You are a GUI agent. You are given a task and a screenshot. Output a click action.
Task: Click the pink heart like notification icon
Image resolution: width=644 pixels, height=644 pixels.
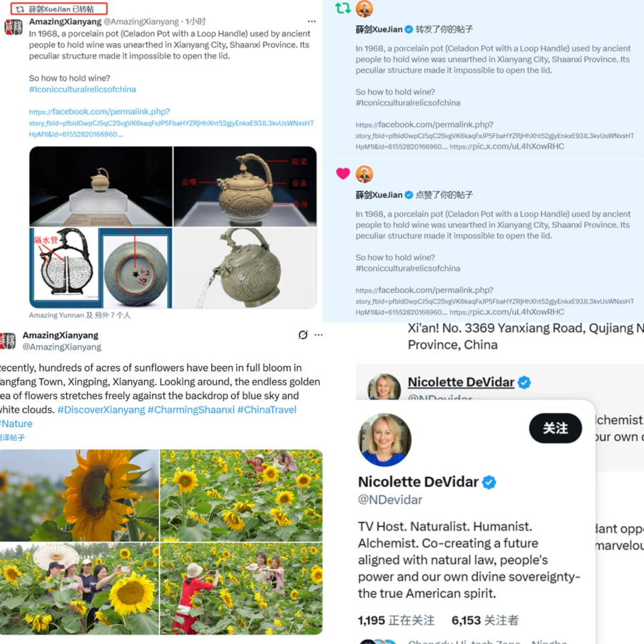pyautogui.click(x=343, y=174)
